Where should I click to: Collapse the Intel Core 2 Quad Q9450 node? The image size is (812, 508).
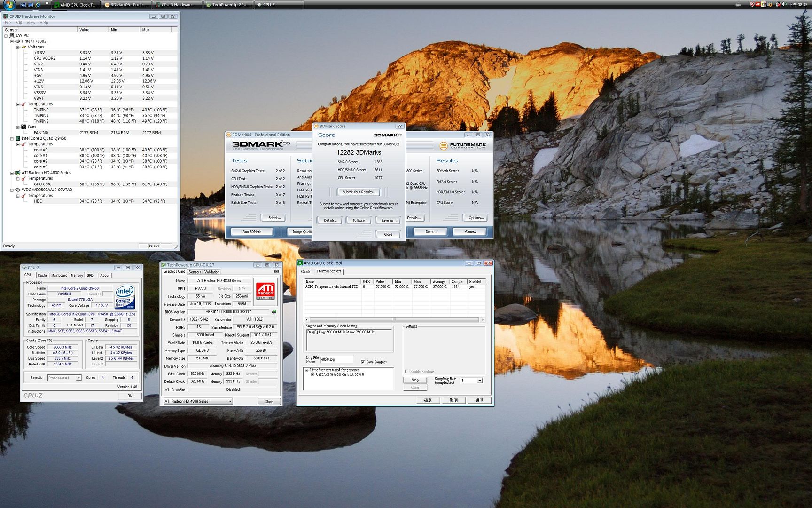coord(12,138)
